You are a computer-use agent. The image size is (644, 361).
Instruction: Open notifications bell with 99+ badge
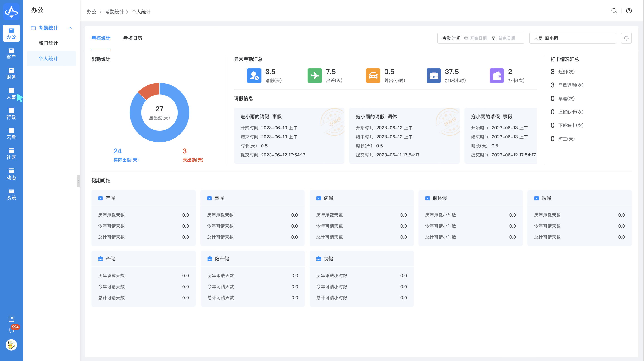(x=11, y=331)
